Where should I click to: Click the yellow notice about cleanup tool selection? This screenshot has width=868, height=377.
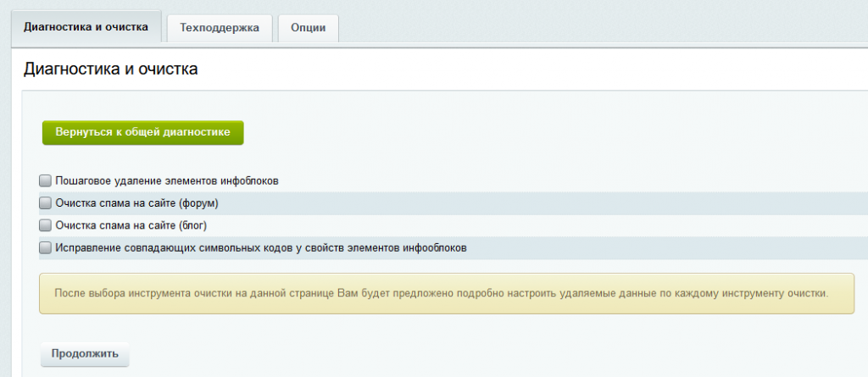[x=441, y=293]
